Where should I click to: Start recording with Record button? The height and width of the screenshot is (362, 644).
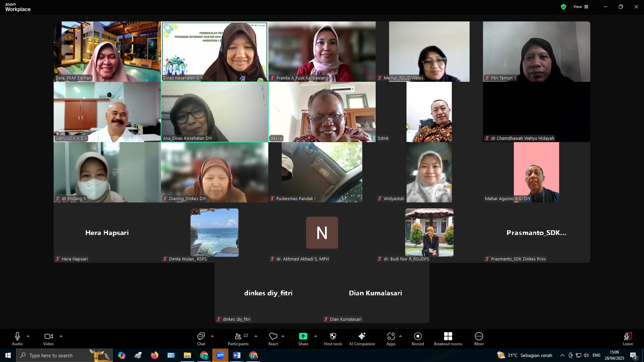[418, 339]
